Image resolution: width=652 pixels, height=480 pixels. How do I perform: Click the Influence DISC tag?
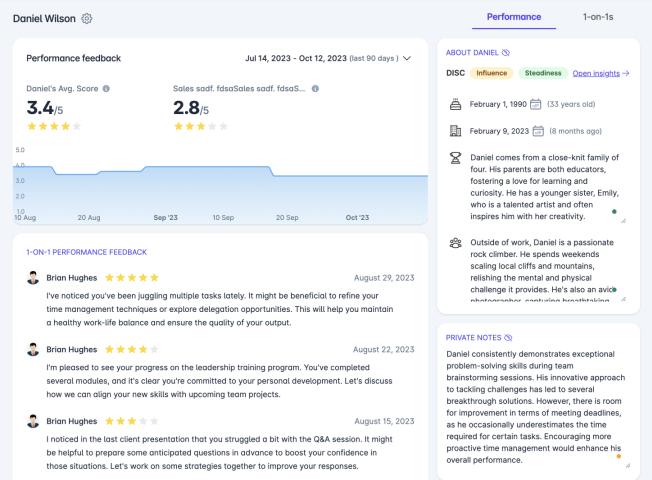(x=491, y=73)
